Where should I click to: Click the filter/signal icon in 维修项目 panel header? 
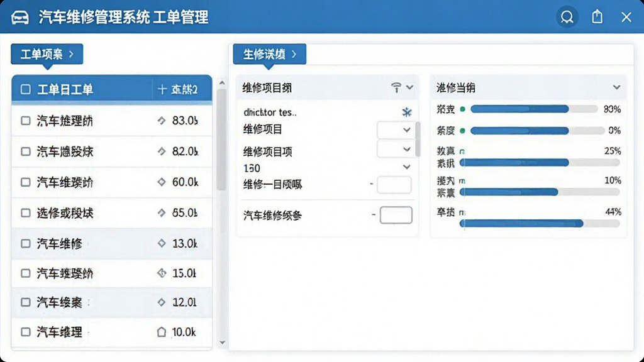pyautogui.click(x=396, y=87)
